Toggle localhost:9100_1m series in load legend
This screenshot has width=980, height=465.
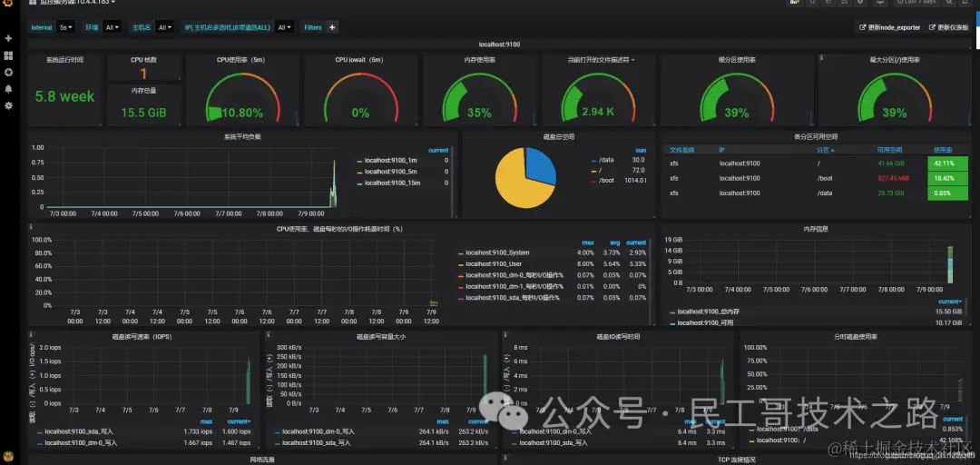tap(390, 160)
